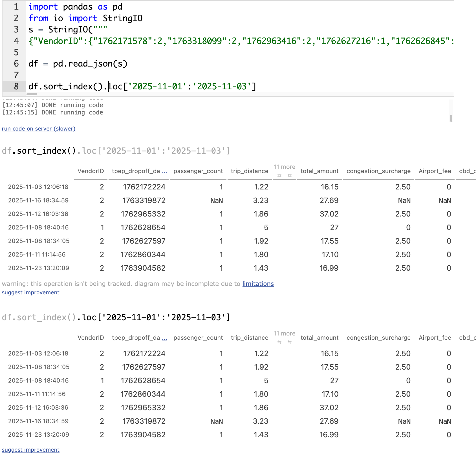Click the bottom 'suggest improvement' link

[x=31, y=450]
